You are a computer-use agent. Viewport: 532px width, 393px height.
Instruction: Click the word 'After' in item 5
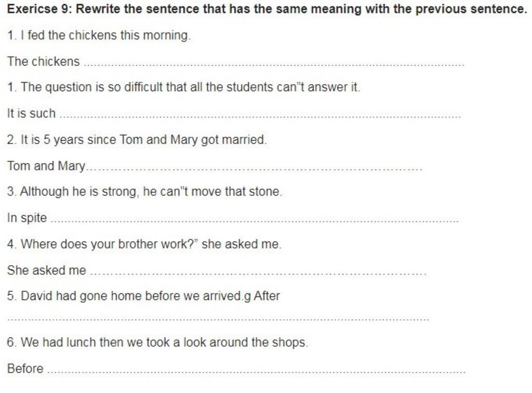coord(267,296)
